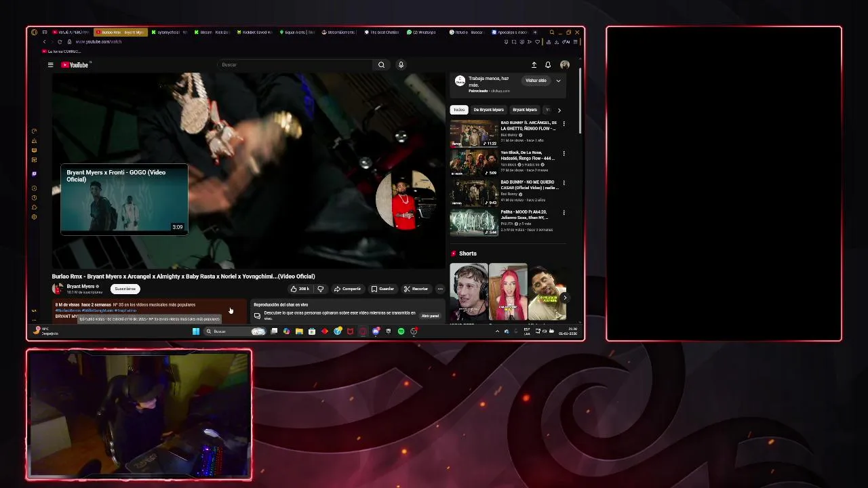Image resolution: width=868 pixels, height=488 pixels.
Task: Switch to the WhatsApp browser tab
Action: 422,33
